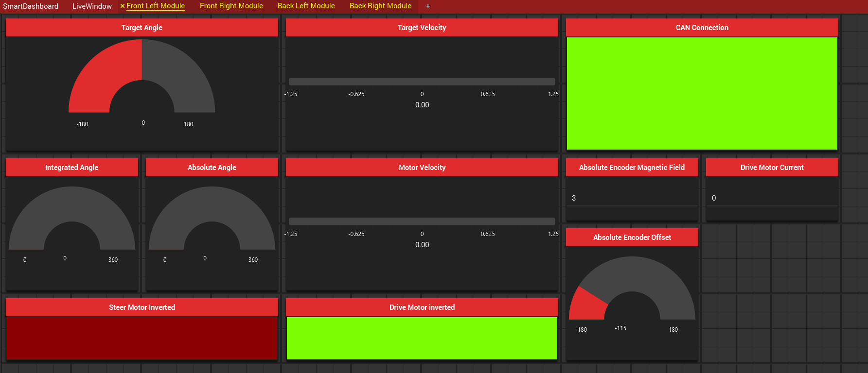Screen dimensions: 868x373
Task: Click the Absolute Angle dial
Action: (x=212, y=219)
